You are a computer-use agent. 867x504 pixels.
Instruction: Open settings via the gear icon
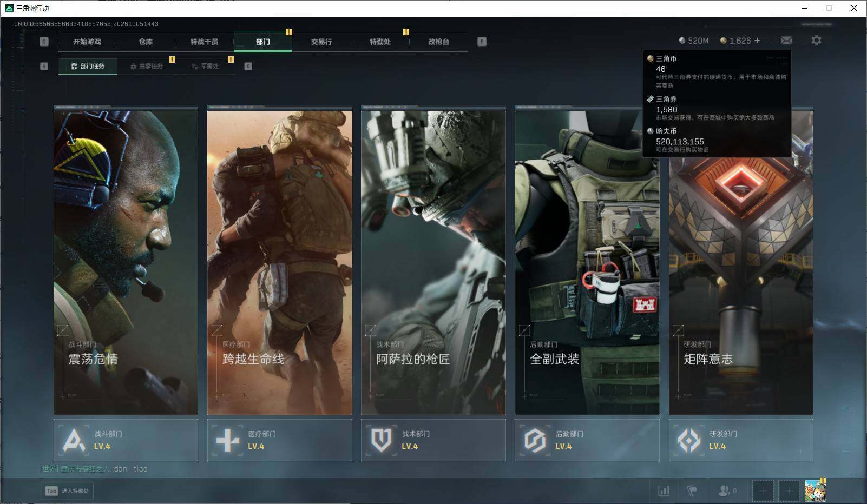pos(816,41)
